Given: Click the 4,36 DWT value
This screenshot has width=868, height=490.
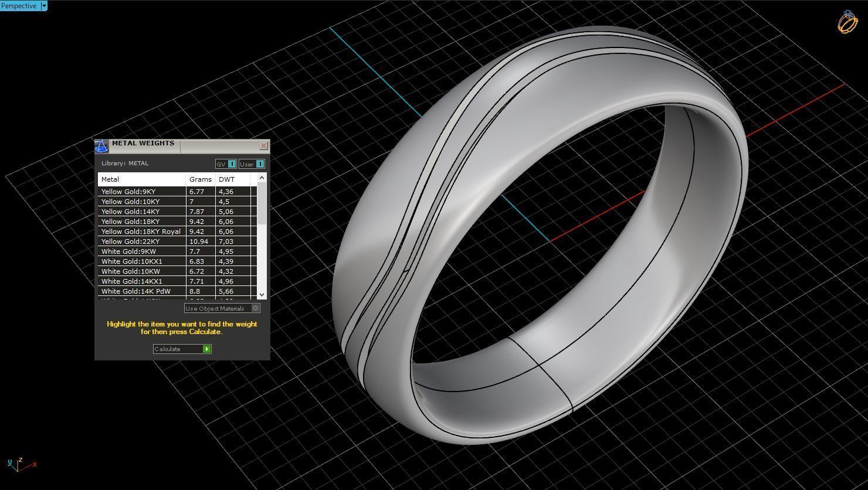Looking at the screenshot, I should click(x=226, y=192).
